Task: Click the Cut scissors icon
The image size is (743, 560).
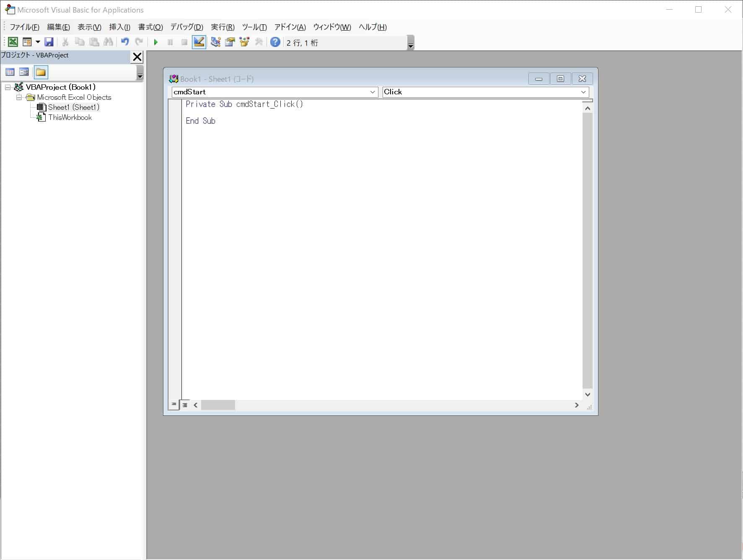Action: (65, 42)
